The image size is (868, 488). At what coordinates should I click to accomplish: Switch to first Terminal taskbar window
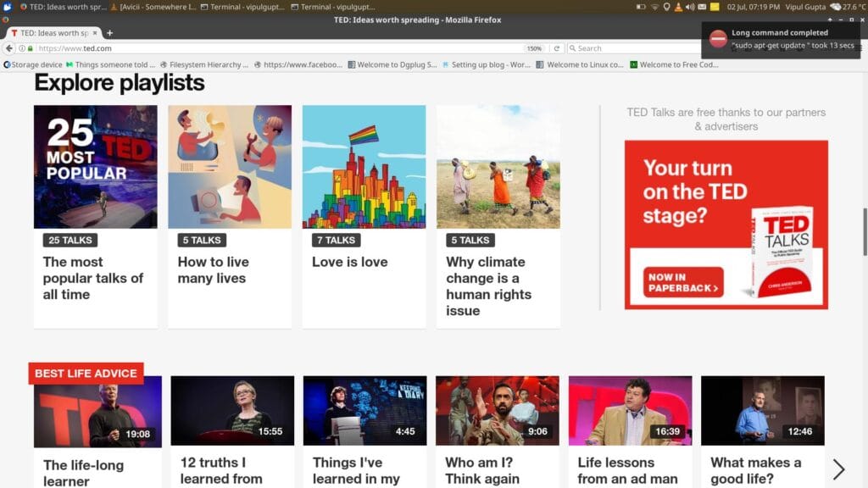(243, 7)
